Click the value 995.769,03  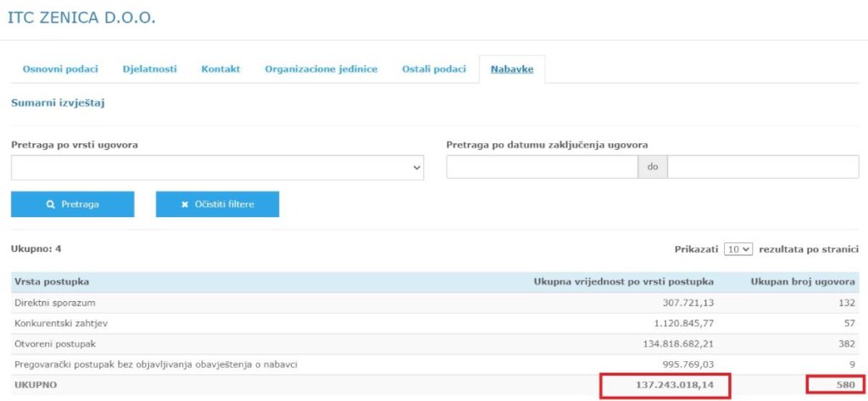click(688, 365)
